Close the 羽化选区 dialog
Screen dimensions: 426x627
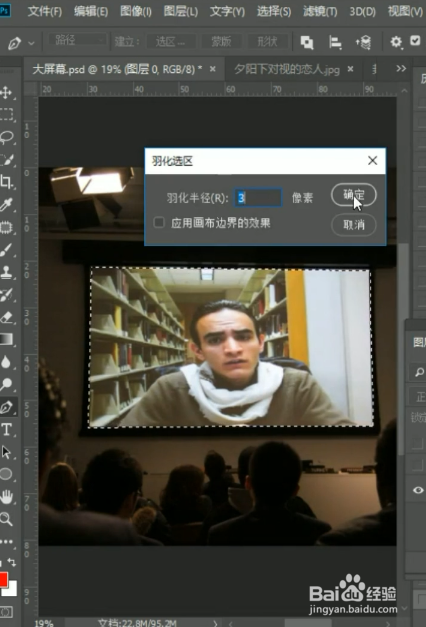(x=372, y=160)
